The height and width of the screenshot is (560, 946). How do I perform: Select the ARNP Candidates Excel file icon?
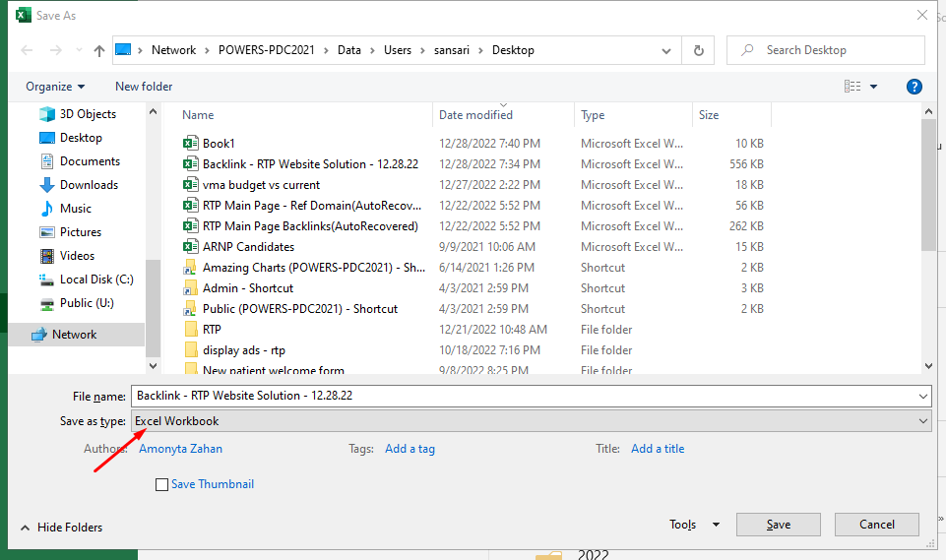(x=190, y=246)
